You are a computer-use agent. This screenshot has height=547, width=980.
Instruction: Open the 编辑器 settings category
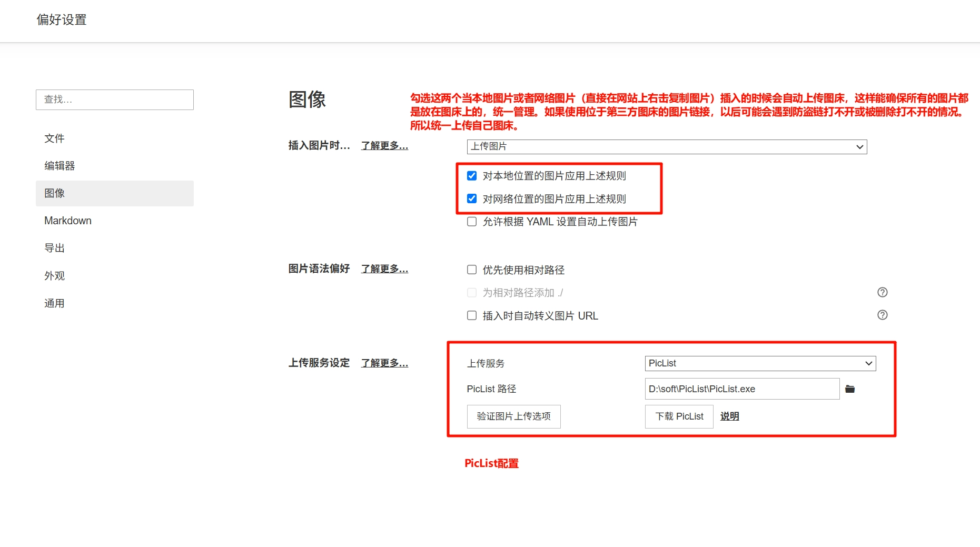pos(115,166)
